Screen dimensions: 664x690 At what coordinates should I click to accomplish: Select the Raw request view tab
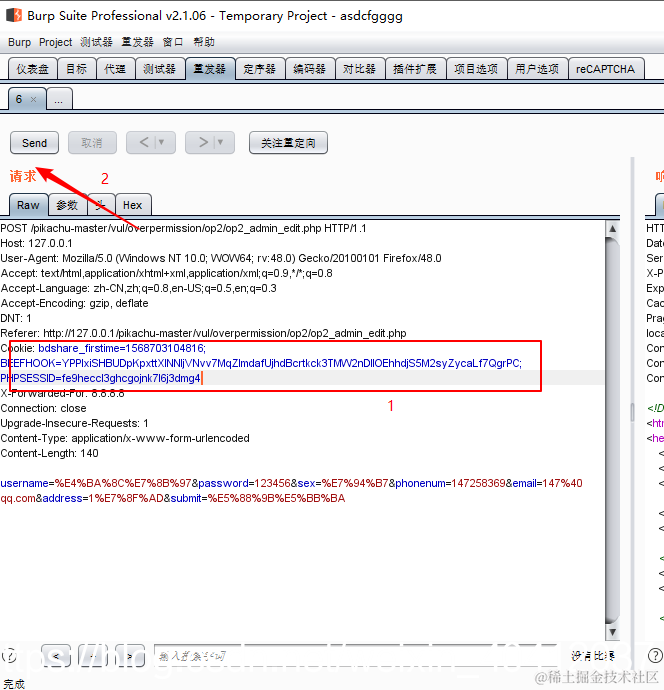(x=28, y=205)
